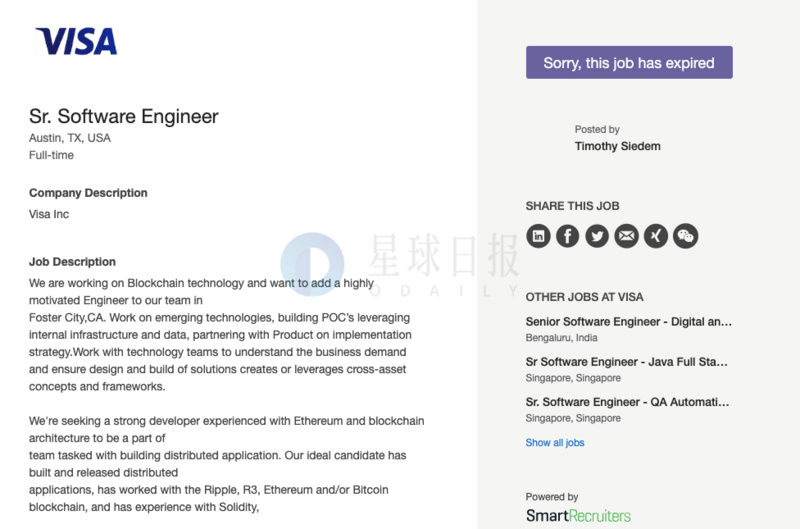Show all jobs at Visa
Screen dimensions: 800x529
[x=555, y=442]
